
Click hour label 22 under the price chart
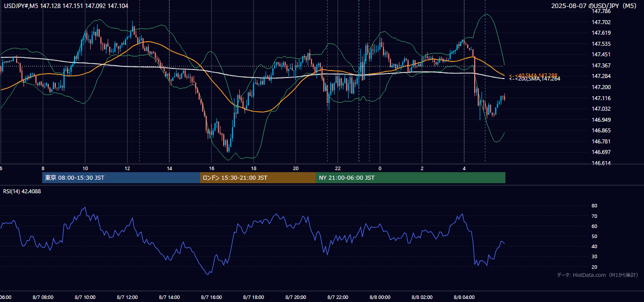click(338, 168)
